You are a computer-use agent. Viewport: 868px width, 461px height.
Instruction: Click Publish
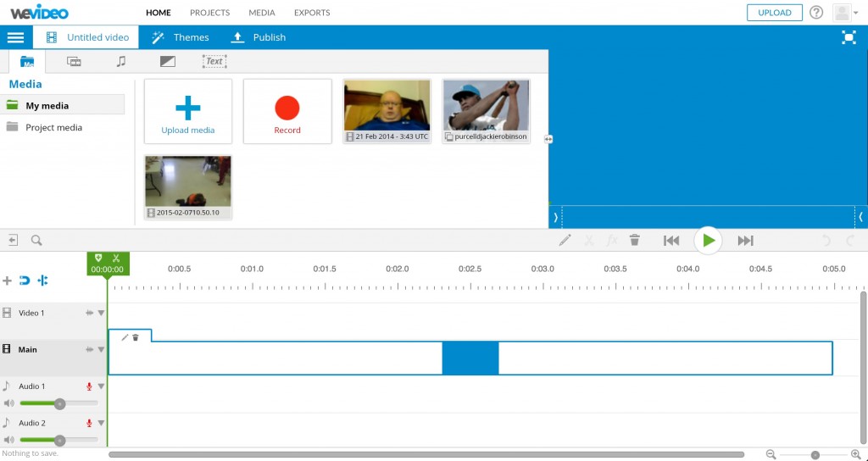pos(258,37)
